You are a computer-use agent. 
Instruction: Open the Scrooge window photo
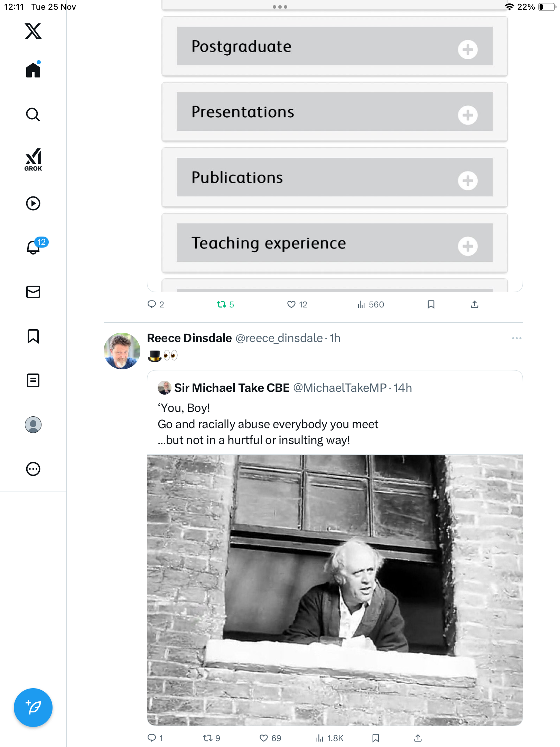click(335, 589)
